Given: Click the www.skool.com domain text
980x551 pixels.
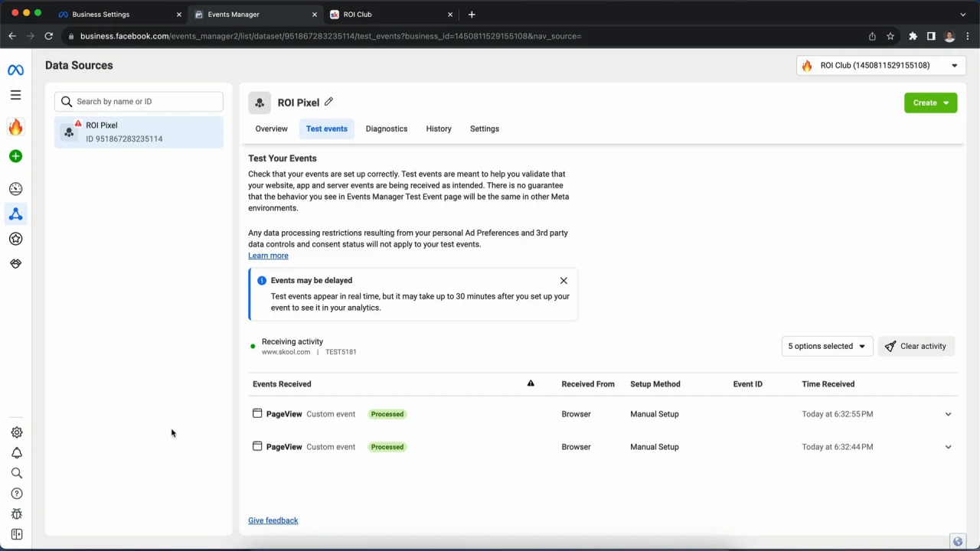Looking at the screenshot, I should click(286, 352).
